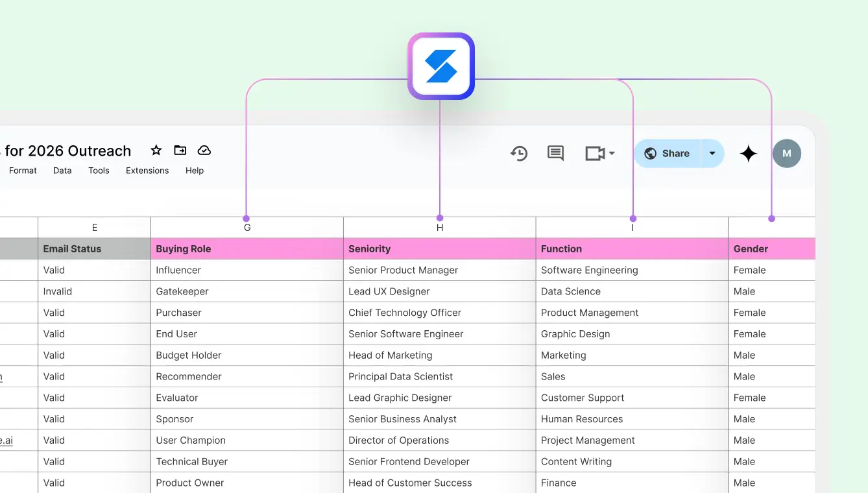Select column G by its header
868x493 pixels.
click(247, 227)
